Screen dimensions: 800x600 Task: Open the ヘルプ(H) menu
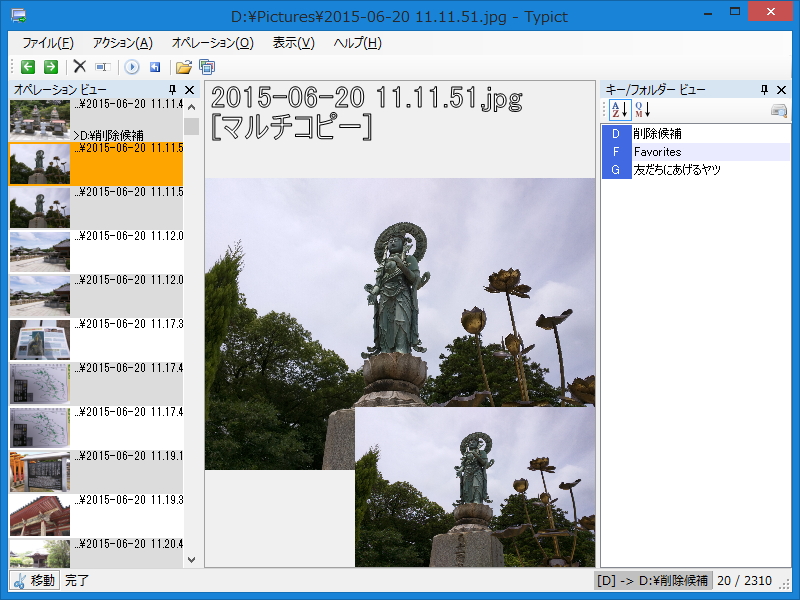tap(357, 43)
